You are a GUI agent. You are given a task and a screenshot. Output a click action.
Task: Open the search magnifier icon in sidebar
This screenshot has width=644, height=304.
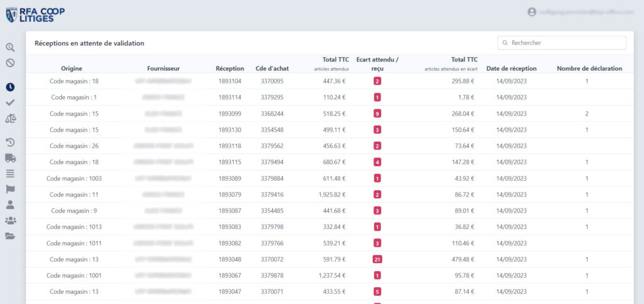(10, 47)
